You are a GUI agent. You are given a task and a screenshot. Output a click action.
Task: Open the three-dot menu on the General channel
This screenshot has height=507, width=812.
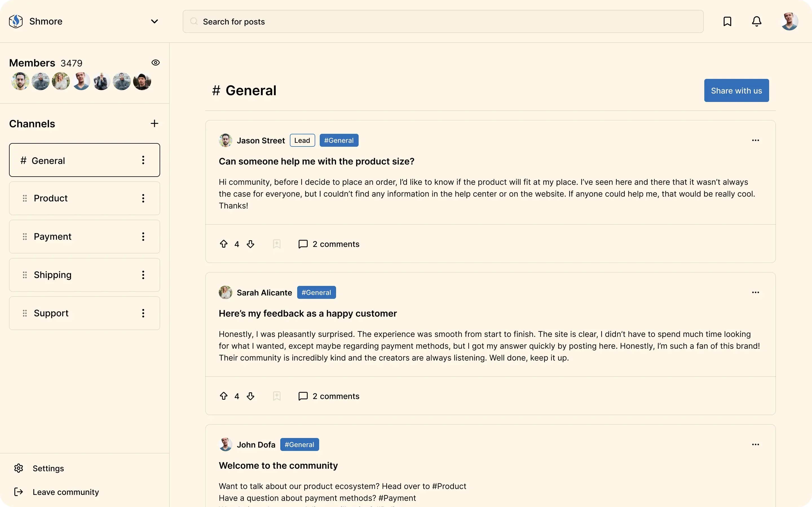point(143,160)
